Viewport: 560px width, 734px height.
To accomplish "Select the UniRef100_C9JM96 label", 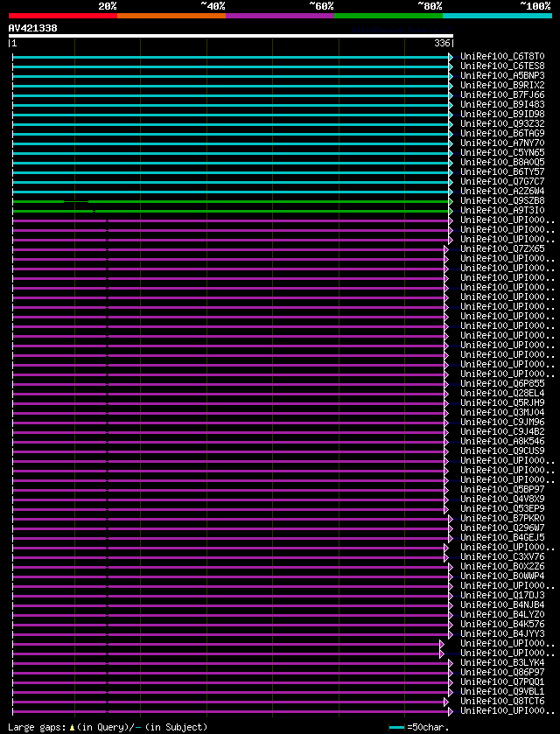I will (x=502, y=422).
